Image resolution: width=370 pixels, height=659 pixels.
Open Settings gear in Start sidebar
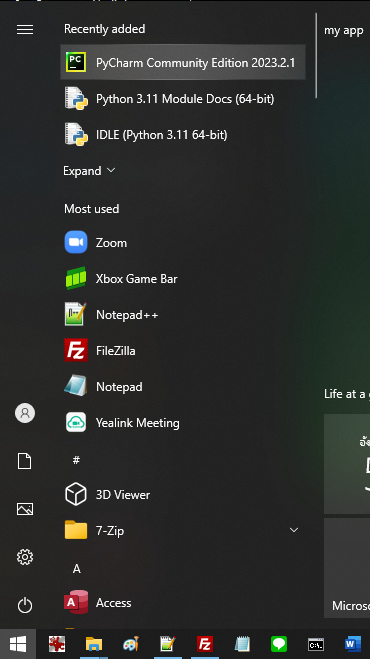coord(25,557)
